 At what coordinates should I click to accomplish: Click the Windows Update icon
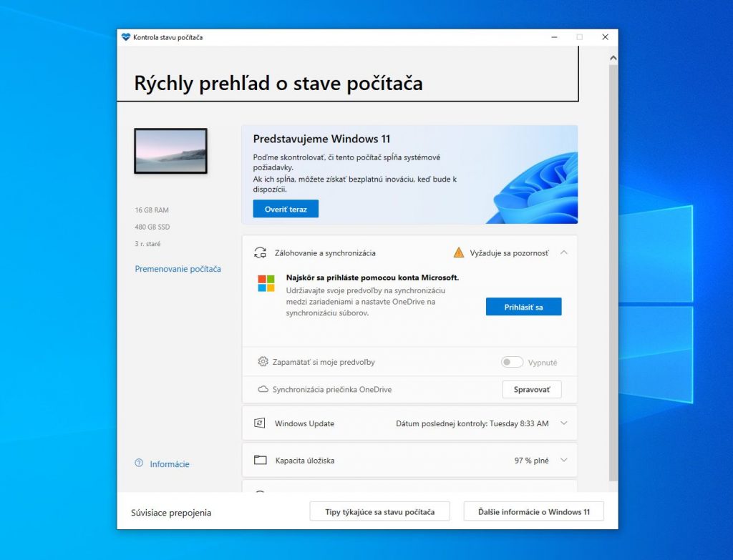(x=260, y=423)
